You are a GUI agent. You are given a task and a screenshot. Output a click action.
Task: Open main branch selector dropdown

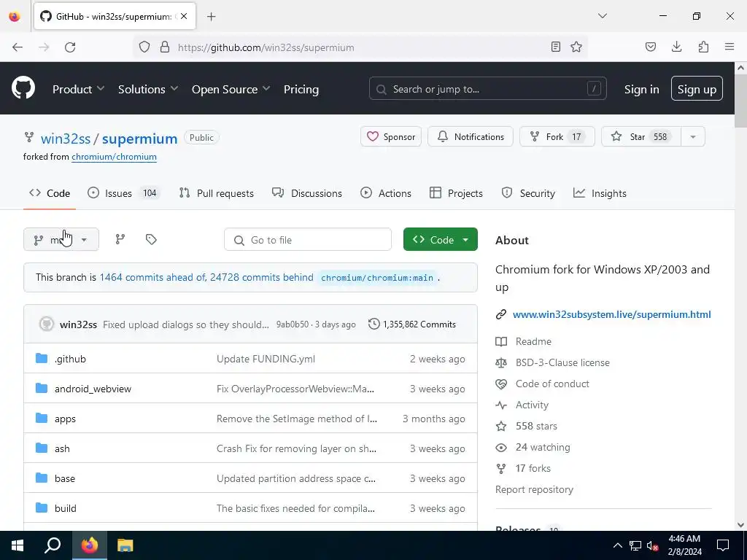tap(61, 239)
